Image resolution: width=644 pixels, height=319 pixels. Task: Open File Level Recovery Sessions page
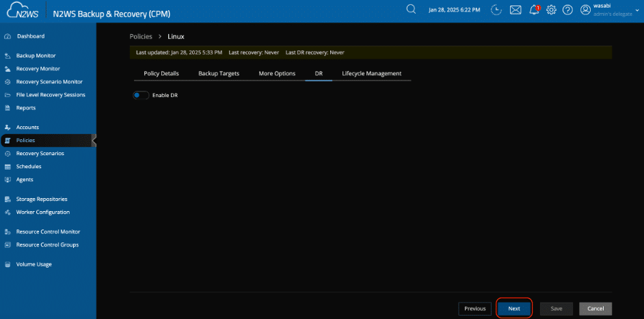click(x=51, y=95)
